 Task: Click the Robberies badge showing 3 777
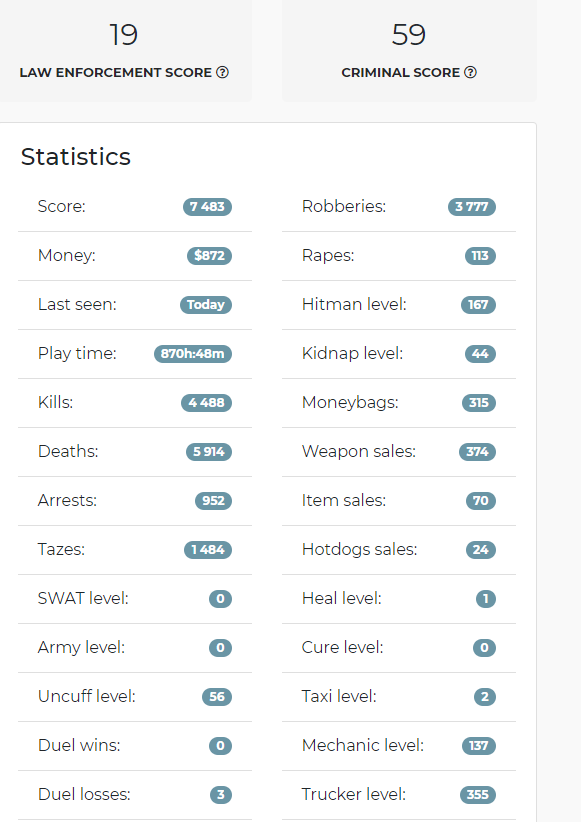pyautogui.click(x=471, y=207)
